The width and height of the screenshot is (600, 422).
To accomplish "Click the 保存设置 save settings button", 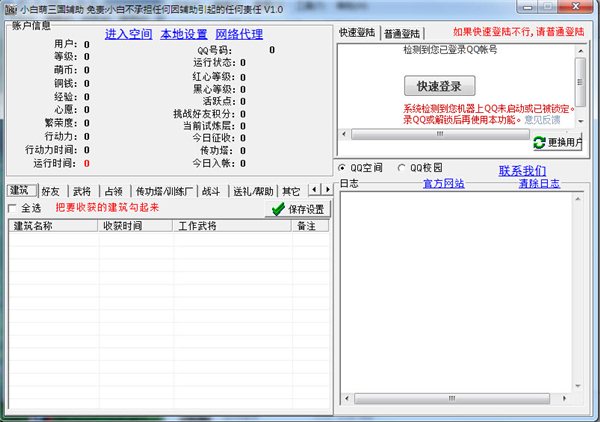I will [x=297, y=209].
